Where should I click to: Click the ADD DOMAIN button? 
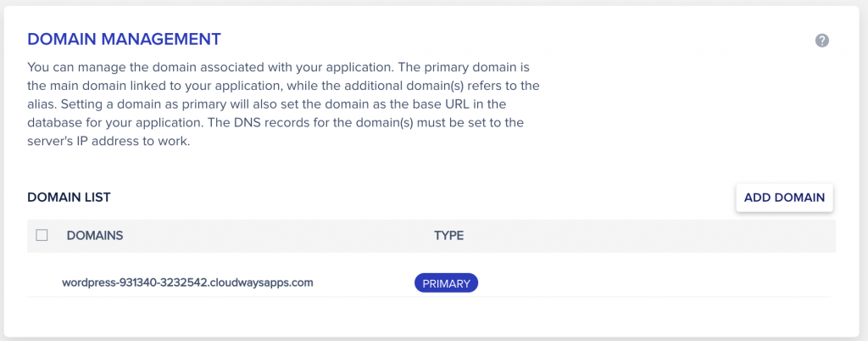coord(784,198)
